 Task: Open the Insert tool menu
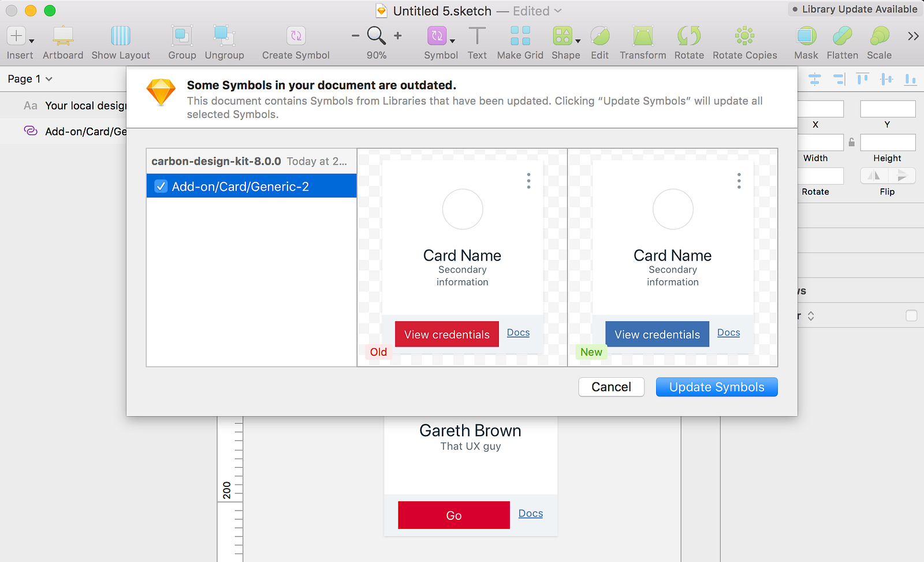click(16, 36)
